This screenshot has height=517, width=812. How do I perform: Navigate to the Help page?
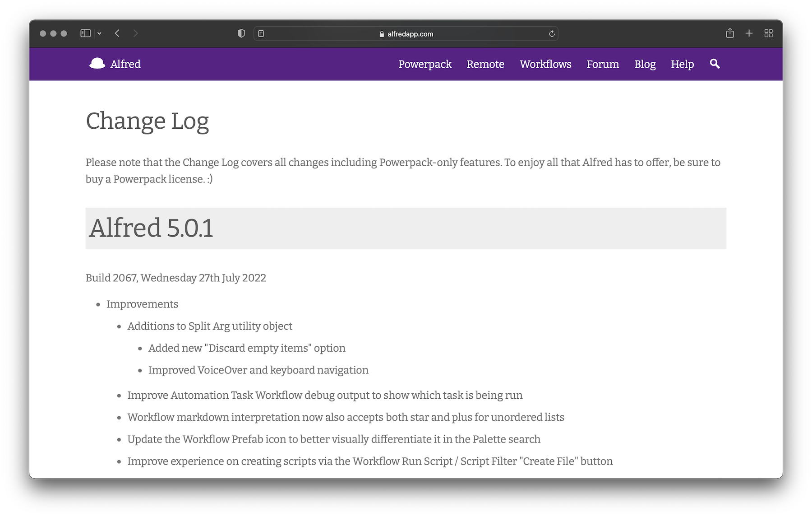pos(682,64)
